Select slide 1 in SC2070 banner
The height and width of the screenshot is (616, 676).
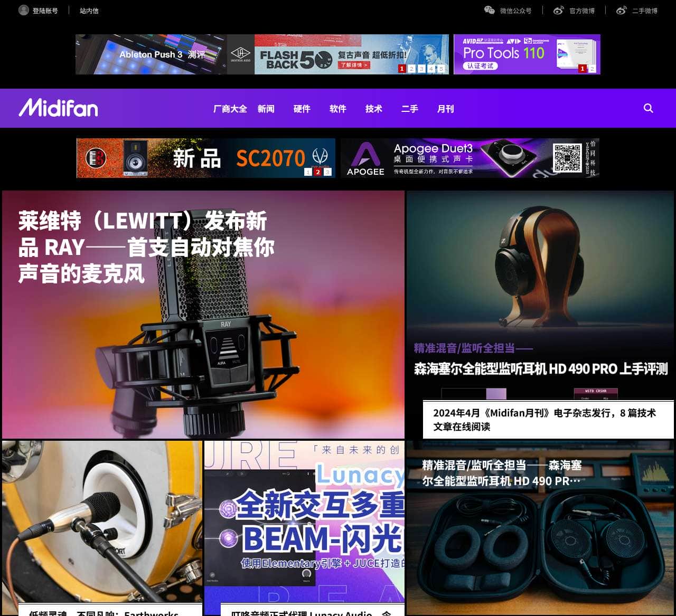point(308,172)
